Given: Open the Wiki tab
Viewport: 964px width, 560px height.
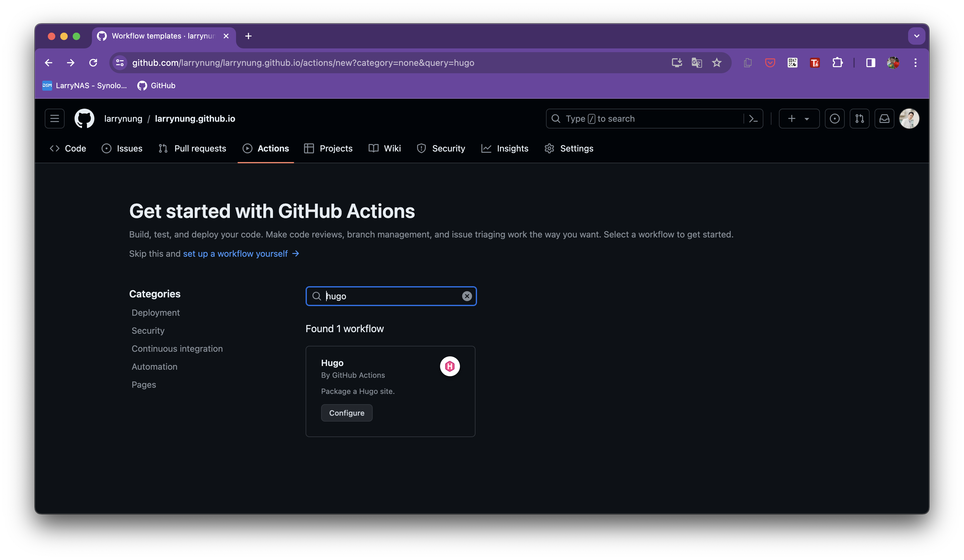Looking at the screenshot, I should [384, 148].
